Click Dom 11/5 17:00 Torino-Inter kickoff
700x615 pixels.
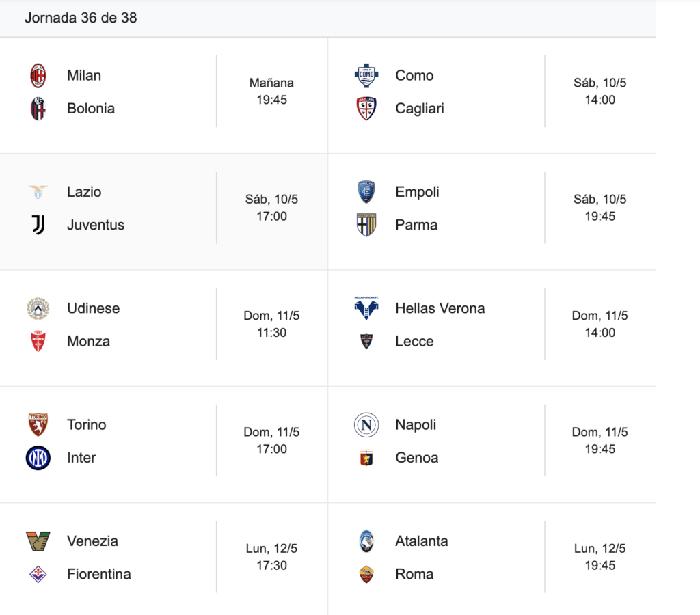[271, 441]
